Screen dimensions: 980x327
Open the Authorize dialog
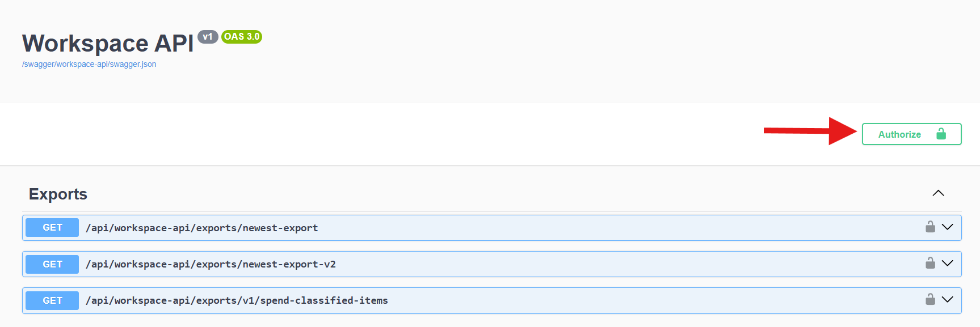point(899,134)
